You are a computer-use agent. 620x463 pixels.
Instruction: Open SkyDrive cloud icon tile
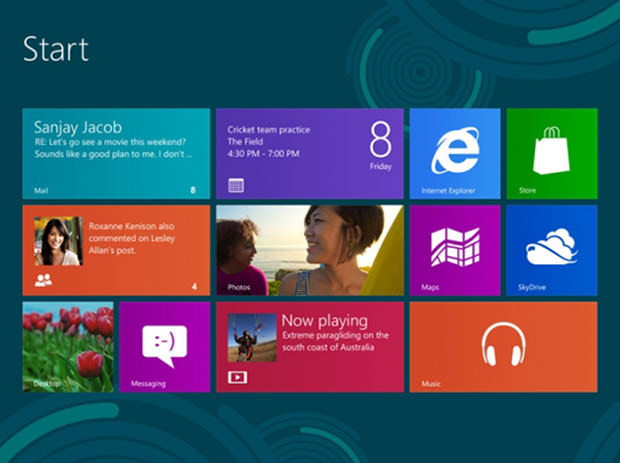(x=551, y=247)
